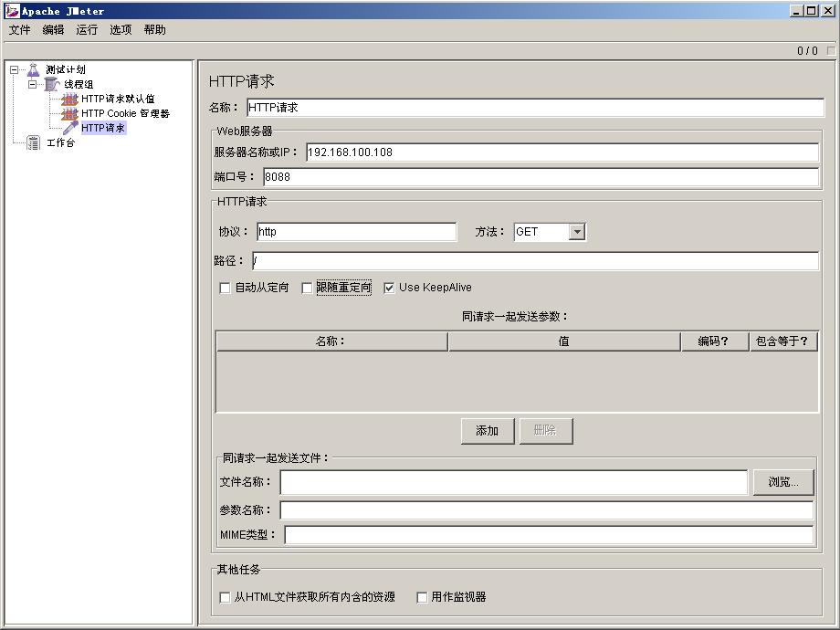Click the 浏览... button
Image resolution: width=840 pixels, height=630 pixels.
tap(783, 482)
